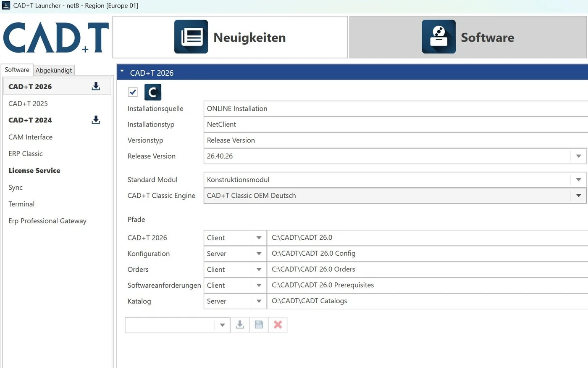
Task: Click the Installationsquelle label
Action: point(155,109)
